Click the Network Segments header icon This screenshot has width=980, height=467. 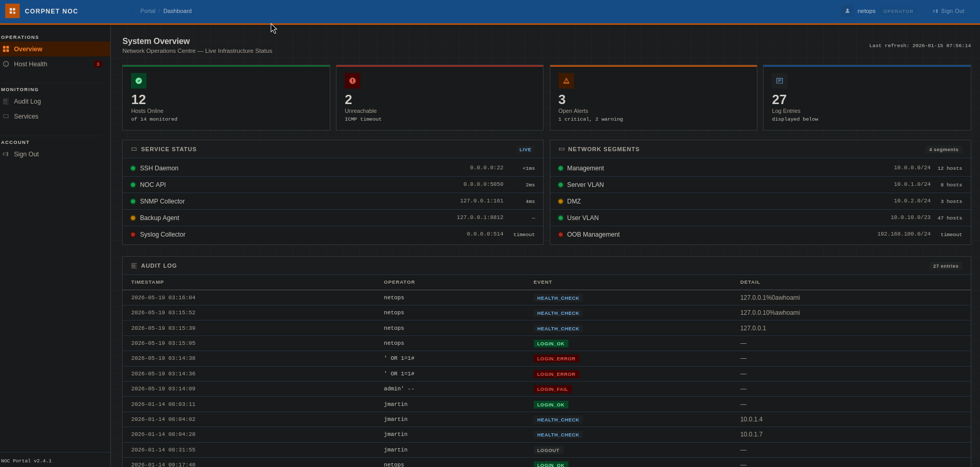(x=562, y=149)
